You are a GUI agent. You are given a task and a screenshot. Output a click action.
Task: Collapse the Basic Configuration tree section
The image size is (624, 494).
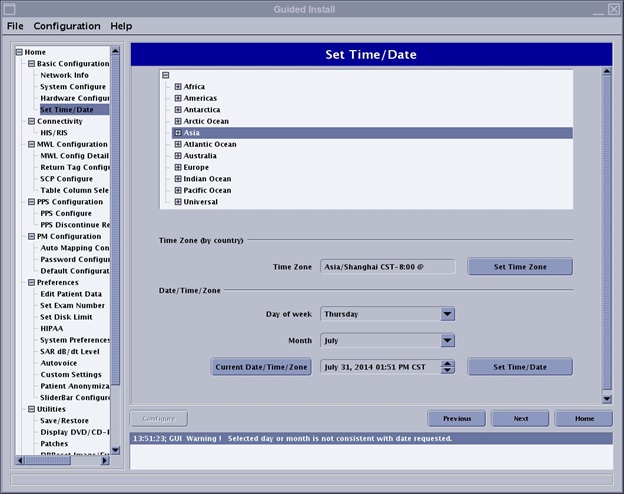pos(29,64)
